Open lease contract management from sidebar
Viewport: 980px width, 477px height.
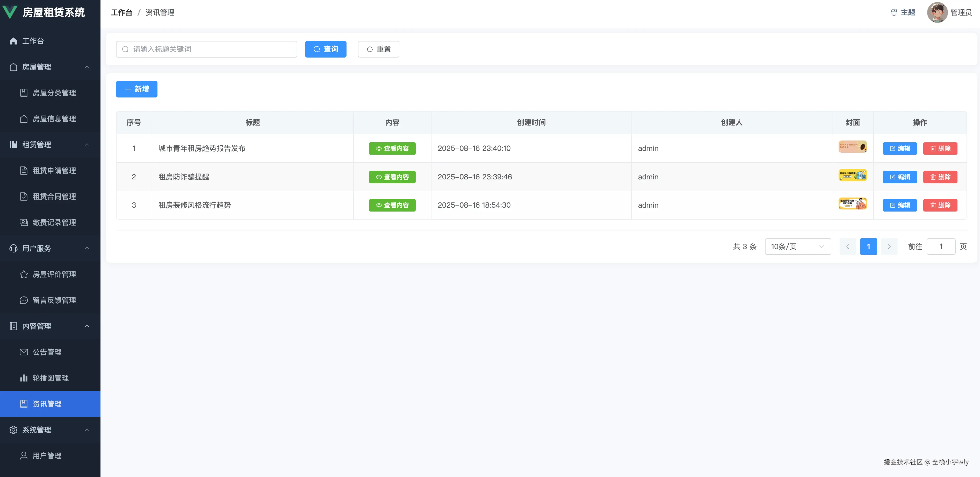(54, 197)
